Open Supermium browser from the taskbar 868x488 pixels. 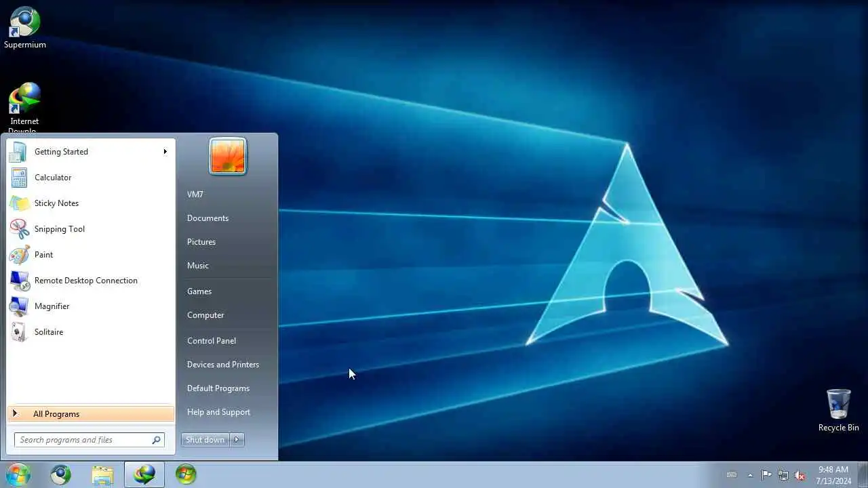coord(61,475)
